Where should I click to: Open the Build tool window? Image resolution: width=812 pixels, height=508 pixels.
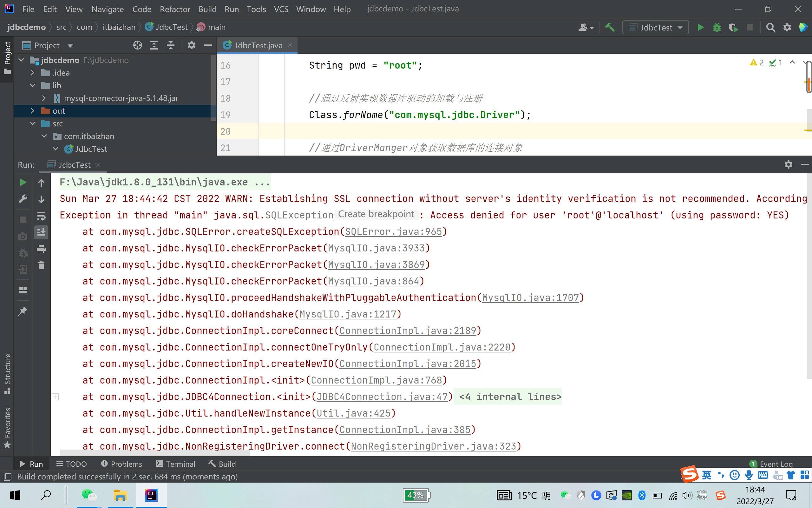coord(222,464)
